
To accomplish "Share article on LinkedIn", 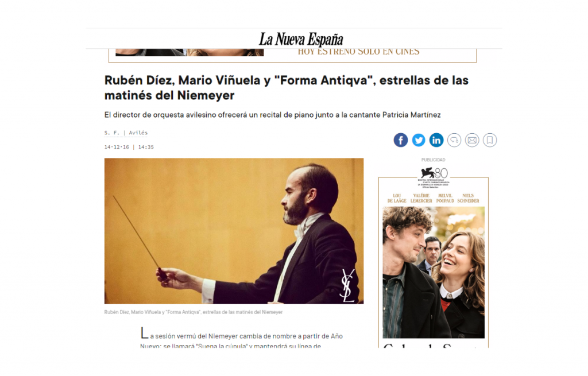I will coord(436,140).
